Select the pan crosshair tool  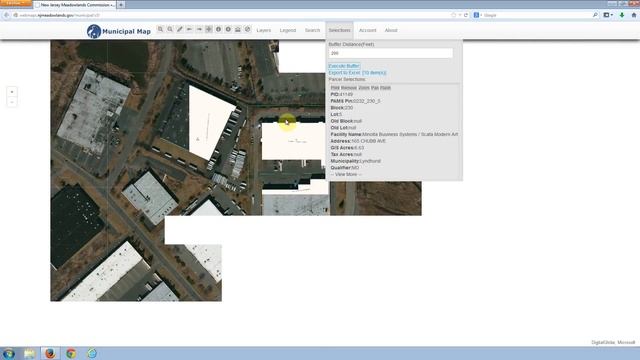[x=209, y=29]
